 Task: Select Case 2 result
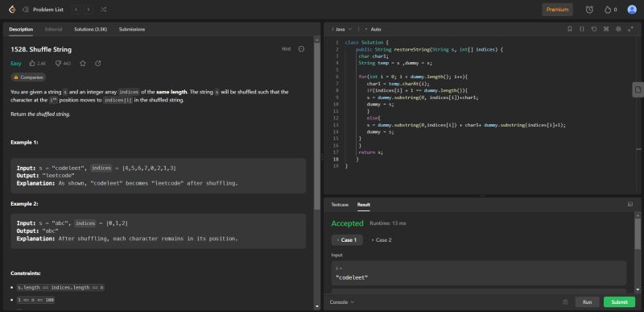(x=382, y=240)
